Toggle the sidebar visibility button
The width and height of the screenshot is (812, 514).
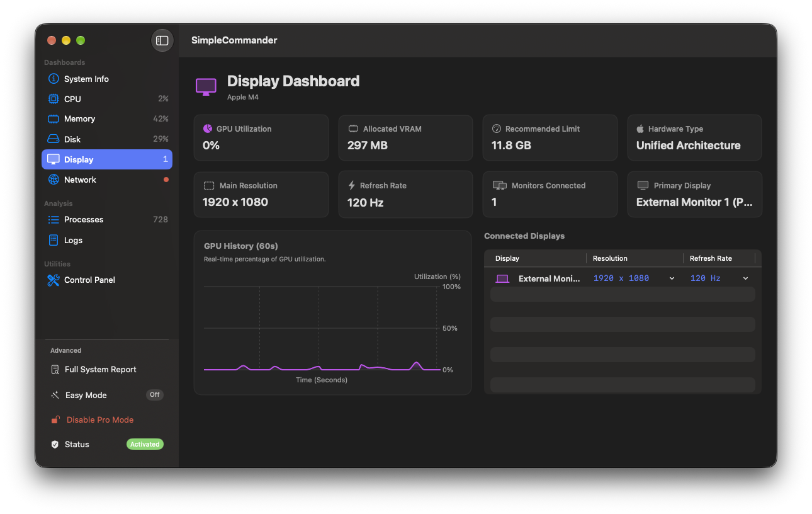click(162, 40)
